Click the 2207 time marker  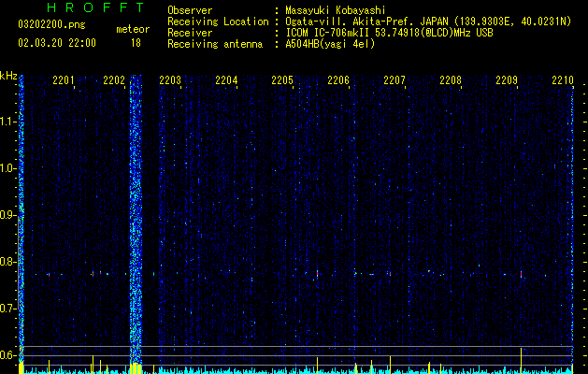(x=394, y=80)
